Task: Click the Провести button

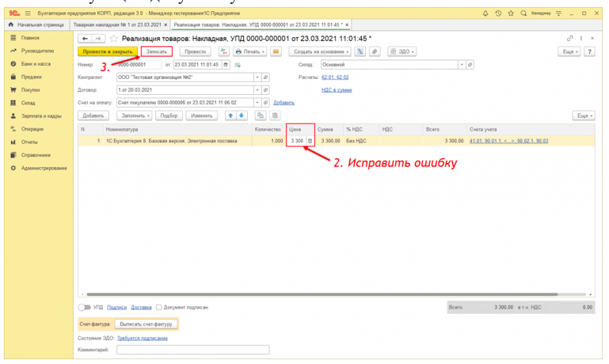Action: (195, 51)
